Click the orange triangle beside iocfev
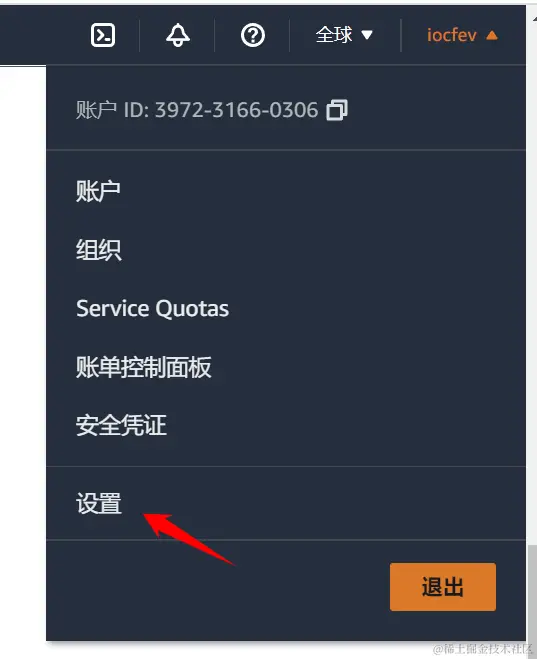Screen dimensions: 537x659 coord(492,35)
